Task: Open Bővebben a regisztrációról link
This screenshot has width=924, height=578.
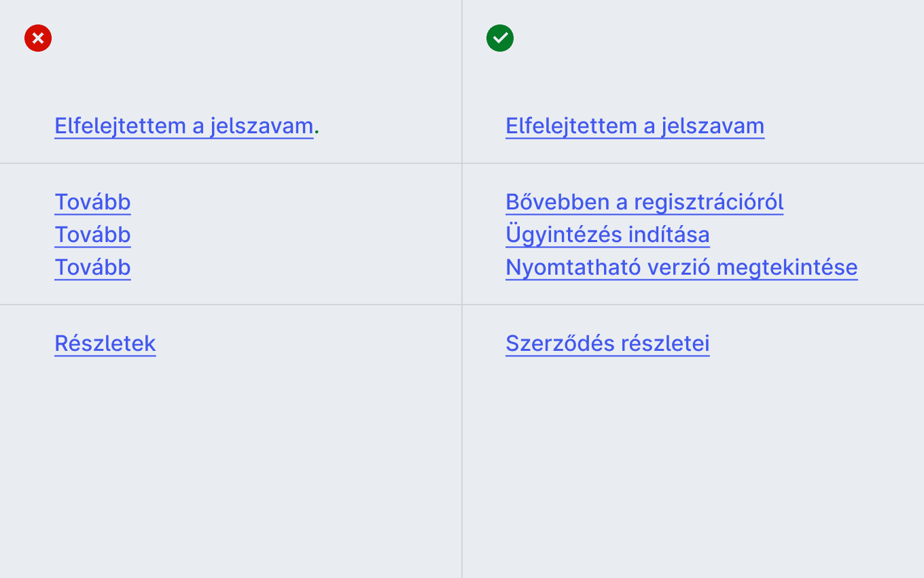Action: [x=644, y=202]
